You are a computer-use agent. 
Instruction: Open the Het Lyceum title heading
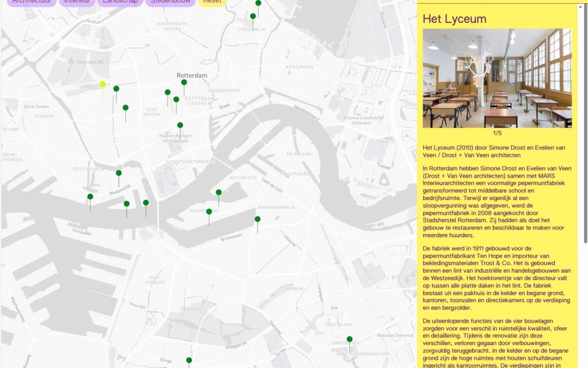pos(454,19)
